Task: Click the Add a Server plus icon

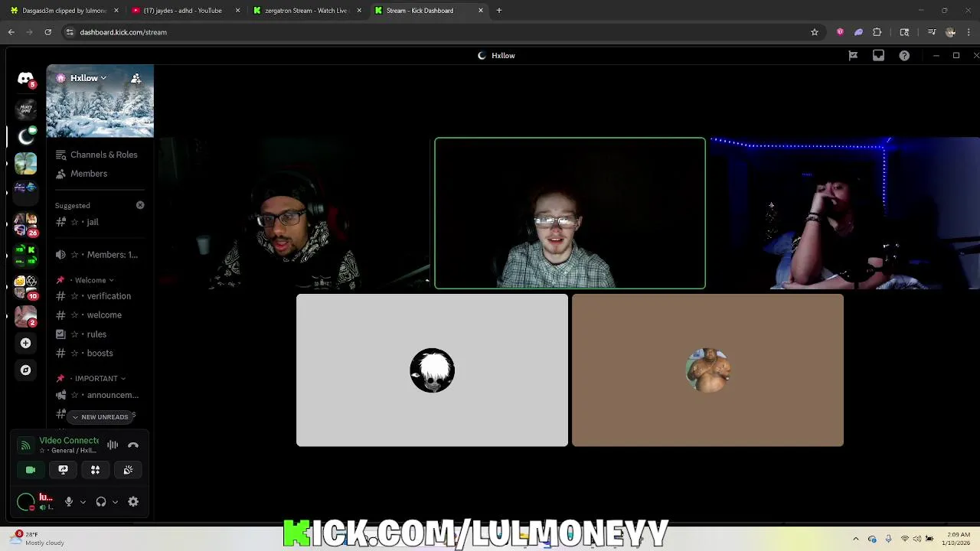Action: pos(25,343)
